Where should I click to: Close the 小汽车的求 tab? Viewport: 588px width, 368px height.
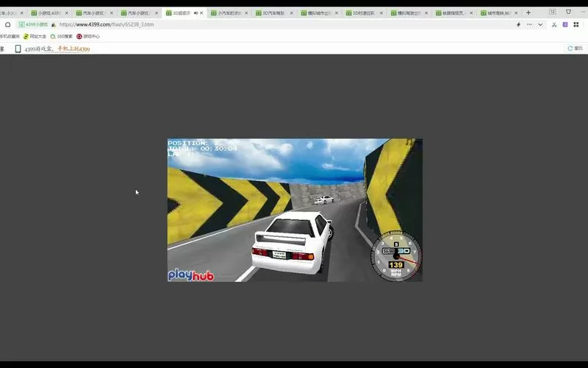246,13
